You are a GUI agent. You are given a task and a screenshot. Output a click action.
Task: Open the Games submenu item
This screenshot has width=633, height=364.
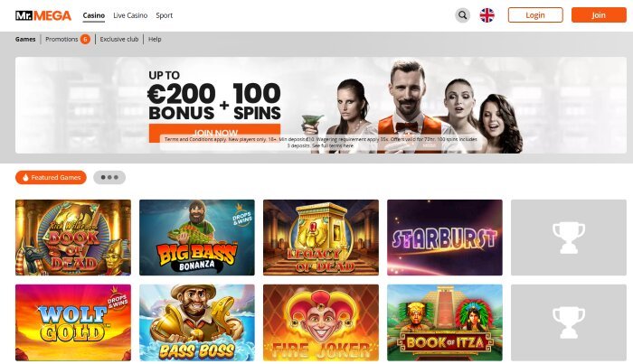[25, 39]
